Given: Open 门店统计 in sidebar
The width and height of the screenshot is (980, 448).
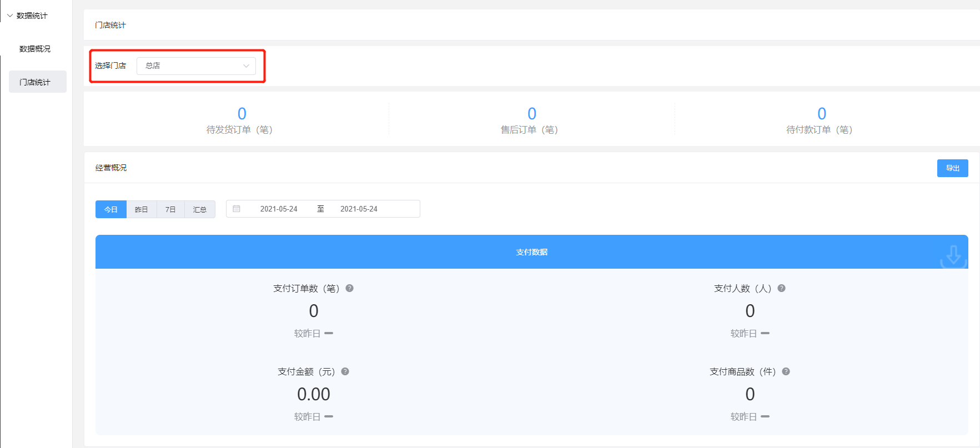Looking at the screenshot, I should pos(35,82).
